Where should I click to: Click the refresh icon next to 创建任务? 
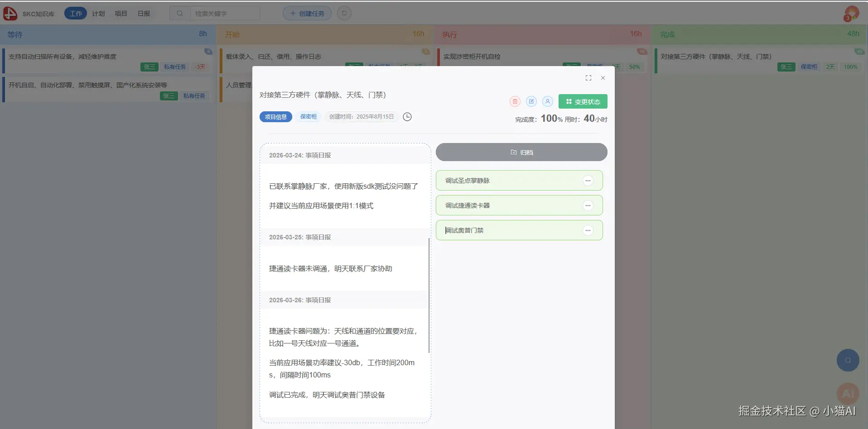pos(344,13)
